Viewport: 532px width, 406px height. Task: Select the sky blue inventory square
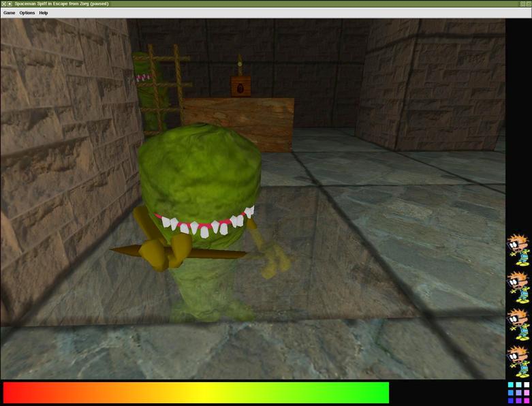coord(511,393)
